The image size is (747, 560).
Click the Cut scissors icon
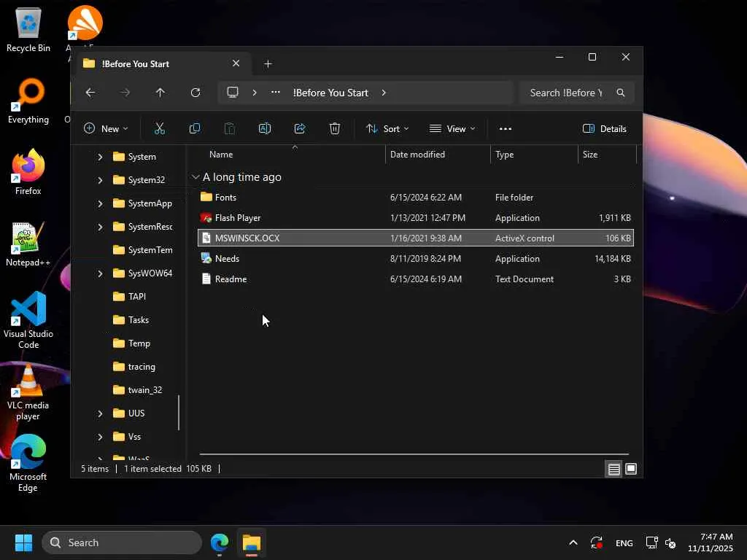[x=160, y=128]
